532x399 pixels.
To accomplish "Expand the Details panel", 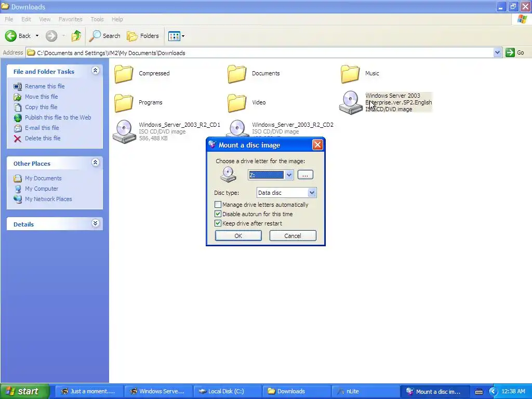I will pos(96,223).
